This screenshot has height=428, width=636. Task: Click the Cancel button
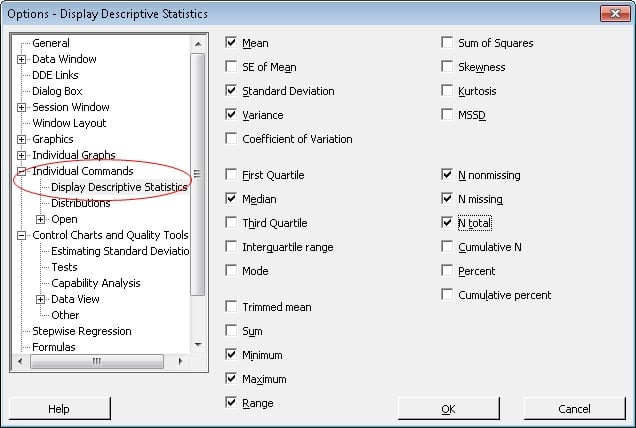pos(574,408)
